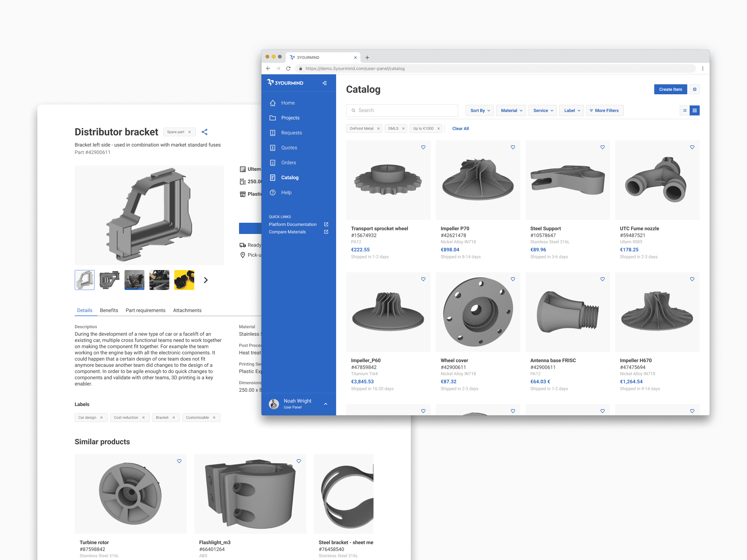Favorite the Transport sprocket wheel heart
The width and height of the screenshot is (747, 560).
tap(423, 147)
